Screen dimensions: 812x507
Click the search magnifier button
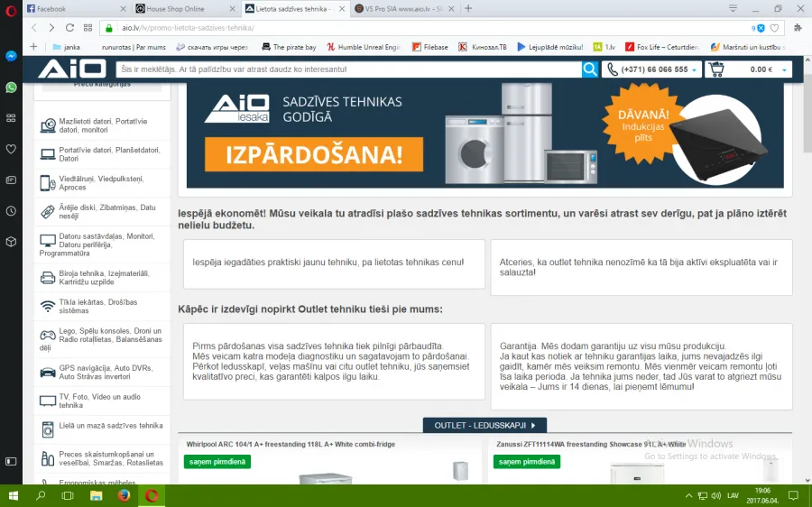[x=590, y=69]
